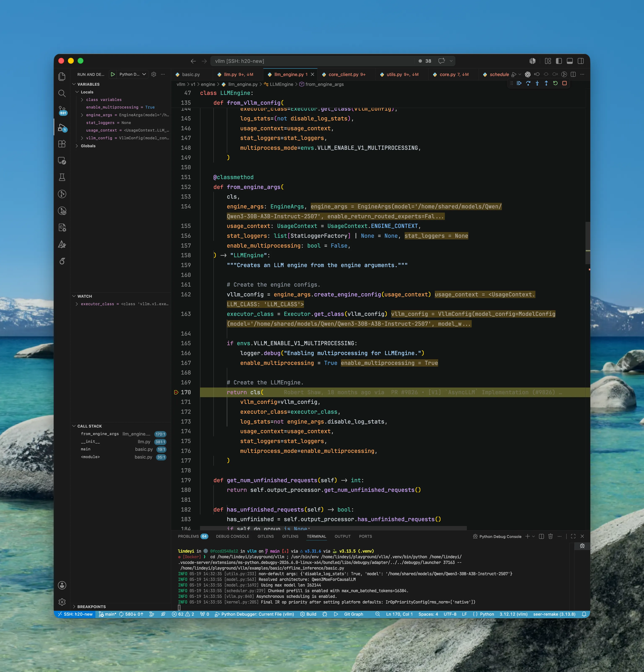Open Accounts icon in activity bar
The image size is (644, 672).
62,585
